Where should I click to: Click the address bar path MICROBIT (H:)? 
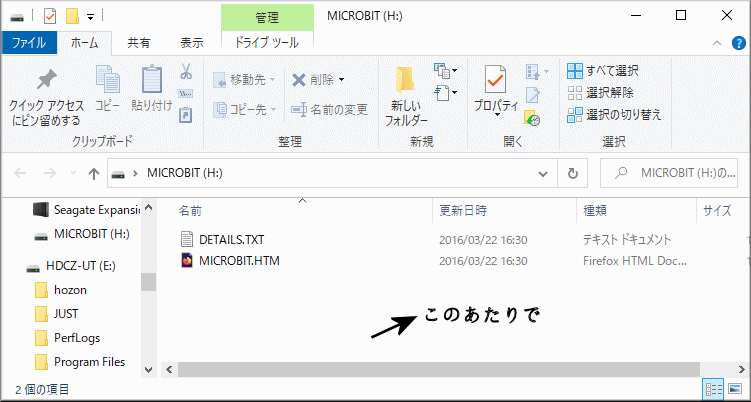pyautogui.click(x=185, y=173)
